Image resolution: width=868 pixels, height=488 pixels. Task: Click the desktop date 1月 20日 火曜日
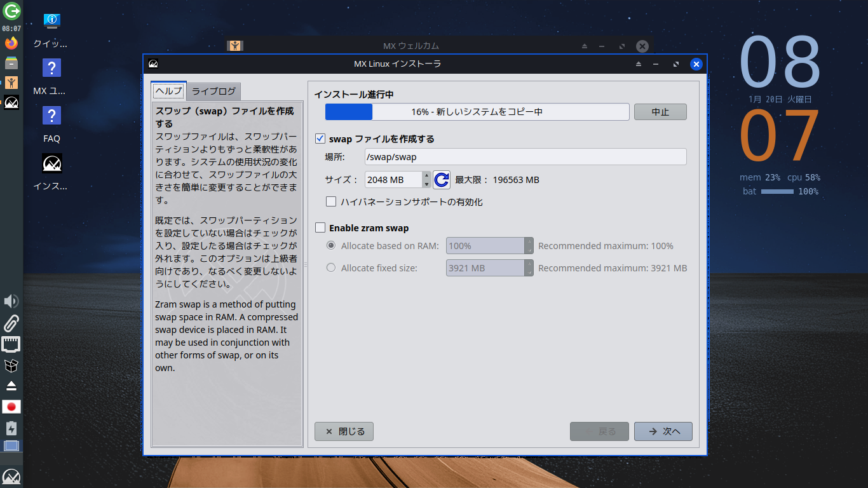coord(780,99)
